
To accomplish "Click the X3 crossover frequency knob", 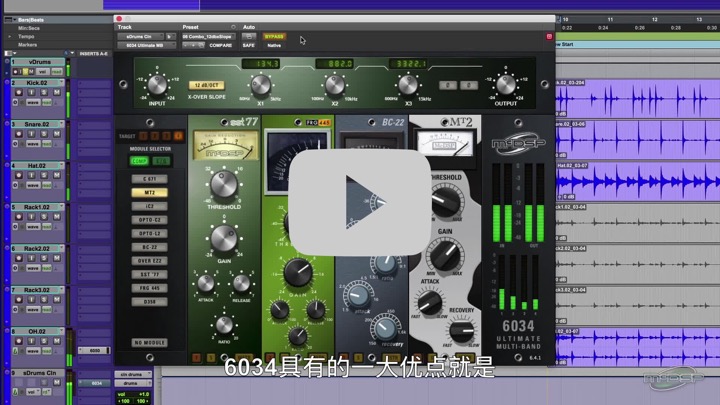I will pyautogui.click(x=408, y=85).
